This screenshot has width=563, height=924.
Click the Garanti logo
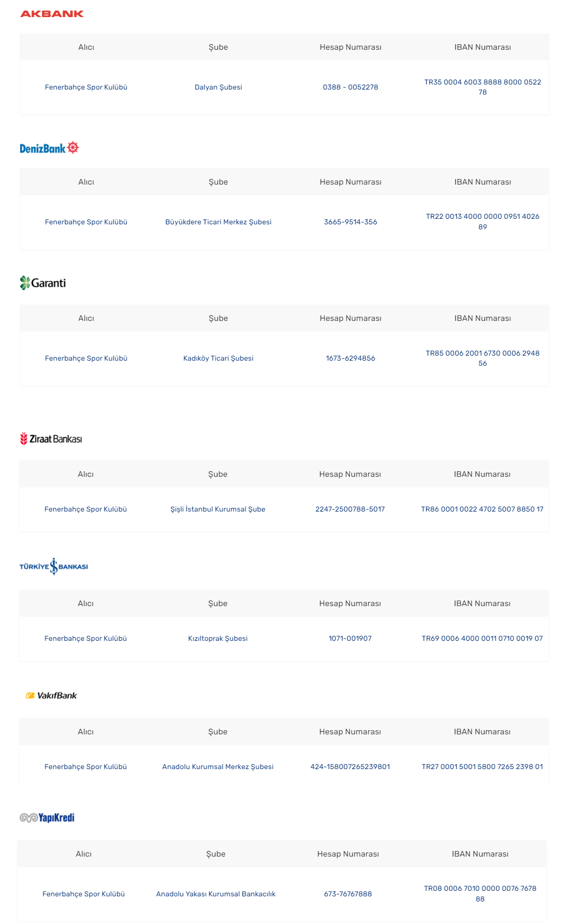coord(43,283)
